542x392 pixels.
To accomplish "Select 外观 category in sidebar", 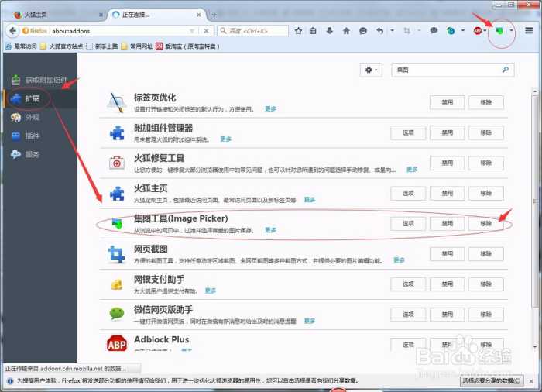I will tap(39, 117).
